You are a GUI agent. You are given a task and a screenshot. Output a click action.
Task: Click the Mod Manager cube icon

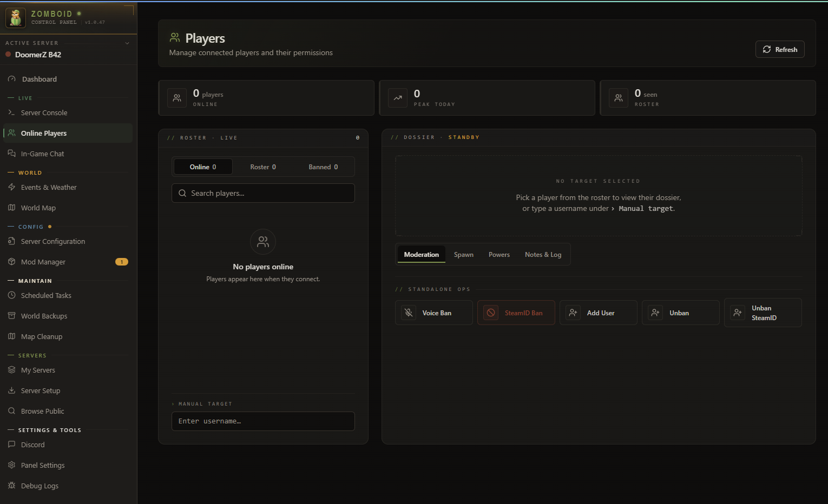[x=11, y=262]
